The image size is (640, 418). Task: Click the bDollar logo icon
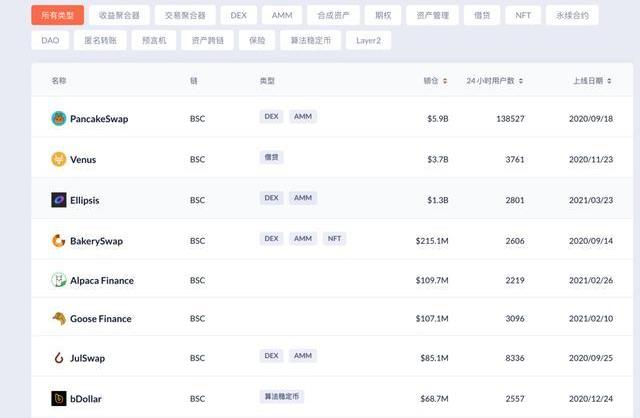pyautogui.click(x=59, y=398)
